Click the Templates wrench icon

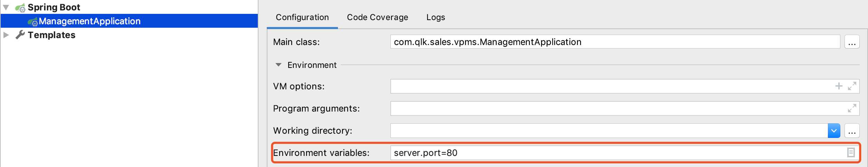(x=20, y=35)
